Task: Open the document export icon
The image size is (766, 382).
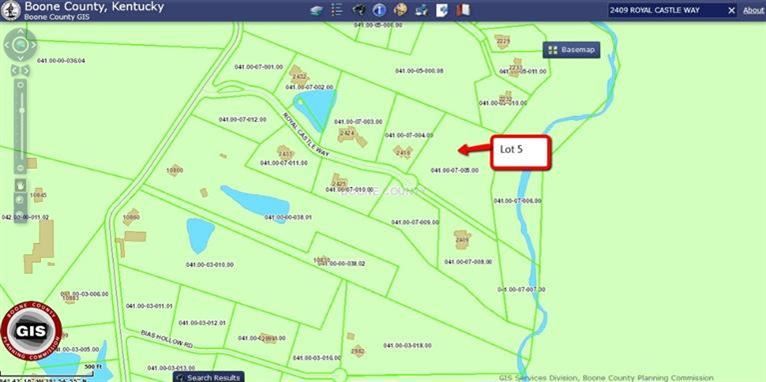Action: tap(442, 10)
